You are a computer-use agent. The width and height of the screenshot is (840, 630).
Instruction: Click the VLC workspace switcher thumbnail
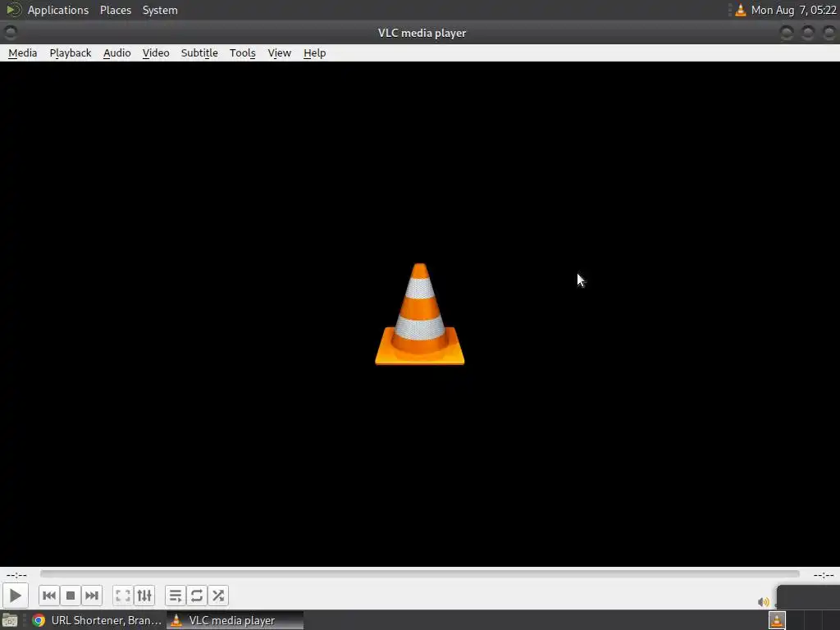[777, 620]
